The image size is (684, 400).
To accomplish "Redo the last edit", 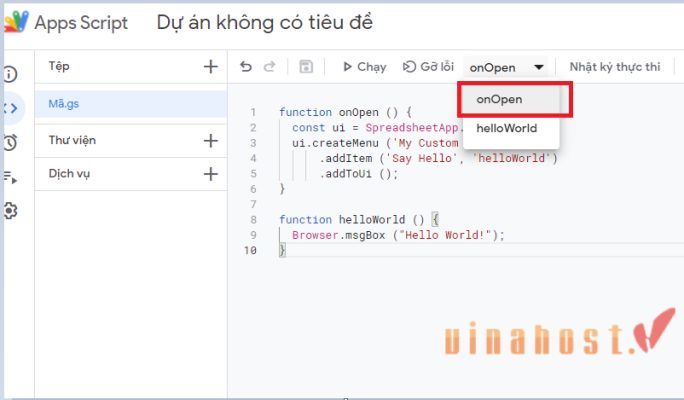I will click(270, 67).
